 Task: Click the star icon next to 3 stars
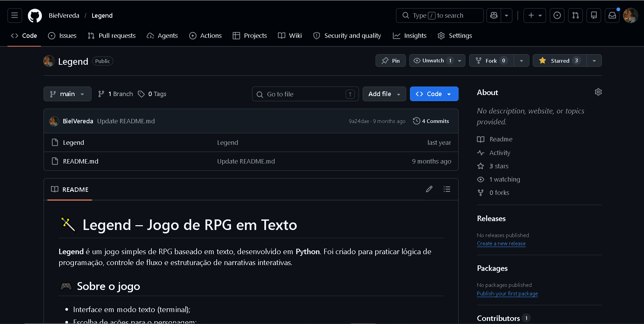(x=481, y=166)
